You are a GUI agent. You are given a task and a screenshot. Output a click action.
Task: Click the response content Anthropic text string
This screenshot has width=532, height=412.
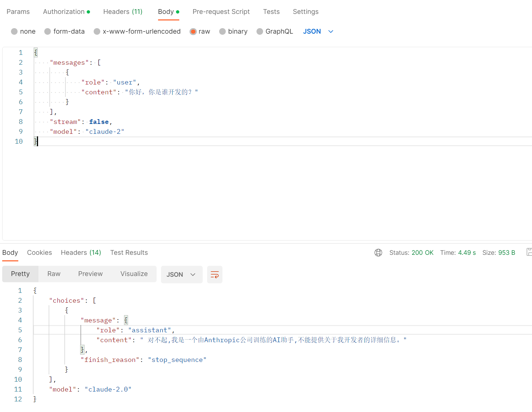click(x=273, y=340)
